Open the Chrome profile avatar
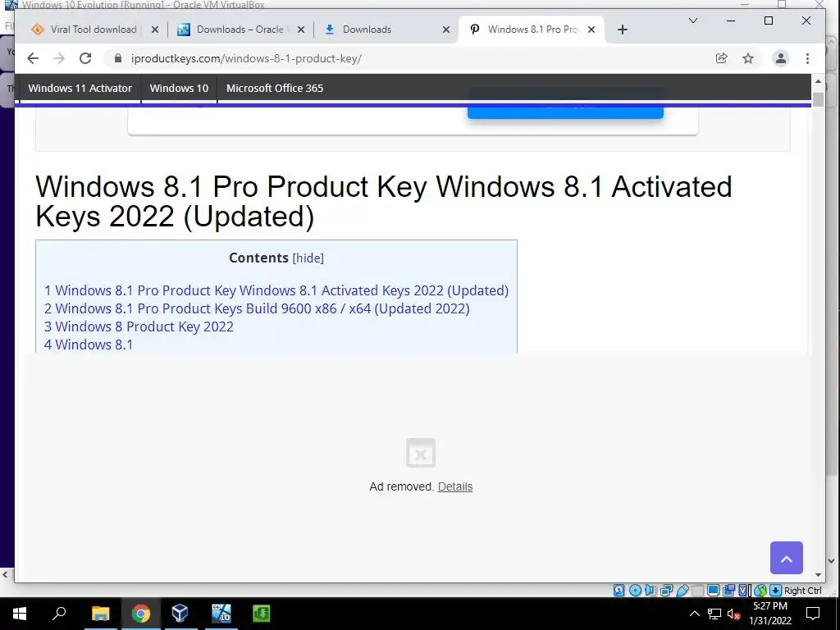This screenshot has width=840, height=630. [781, 58]
